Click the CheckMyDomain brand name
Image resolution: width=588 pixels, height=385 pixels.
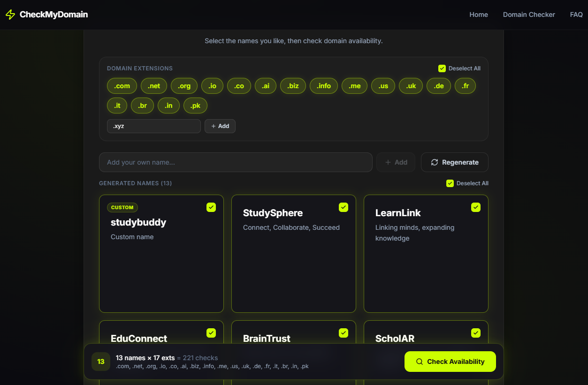click(x=53, y=15)
